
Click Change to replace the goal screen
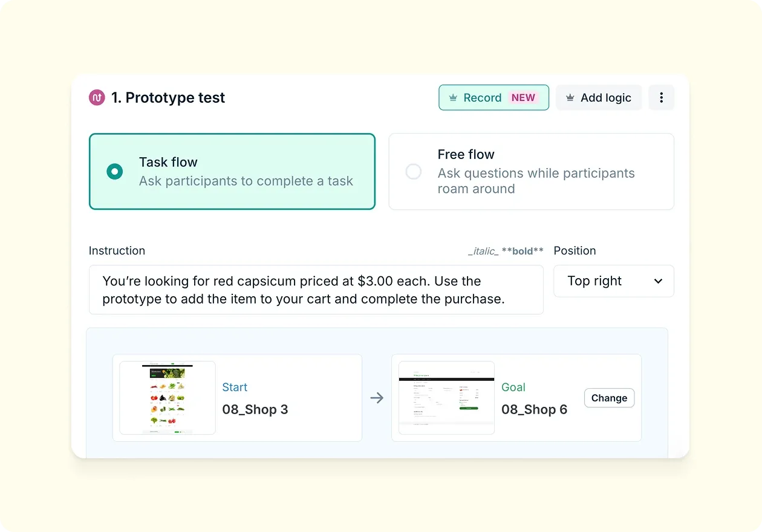(609, 398)
